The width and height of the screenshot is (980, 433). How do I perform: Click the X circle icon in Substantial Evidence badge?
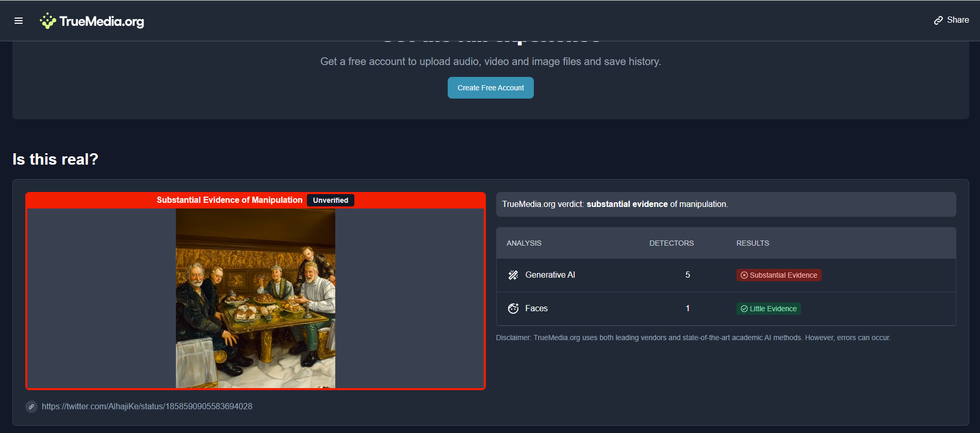pyautogui.click(x=744, y=276)
